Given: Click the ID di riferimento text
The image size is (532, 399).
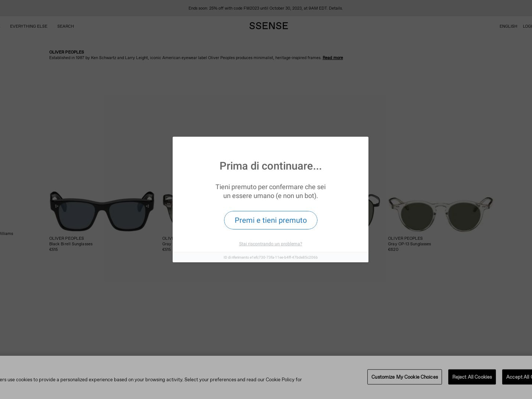Looking at the screenshot, I should coord(271,258).
